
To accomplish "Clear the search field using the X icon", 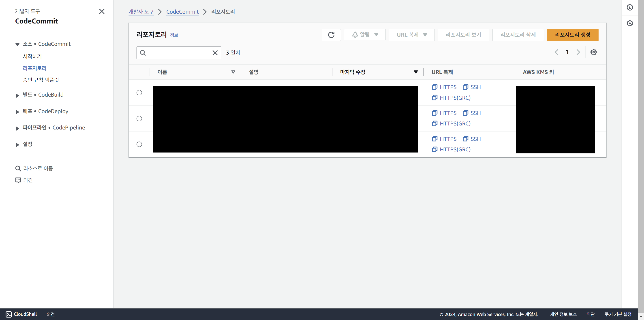I will [215, 53].
